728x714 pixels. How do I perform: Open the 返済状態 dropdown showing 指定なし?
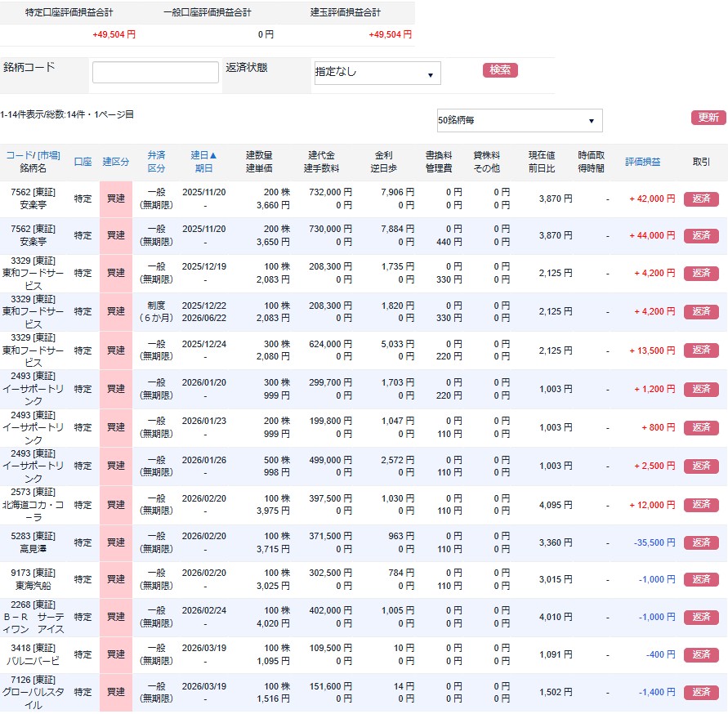tap(377, 74)
